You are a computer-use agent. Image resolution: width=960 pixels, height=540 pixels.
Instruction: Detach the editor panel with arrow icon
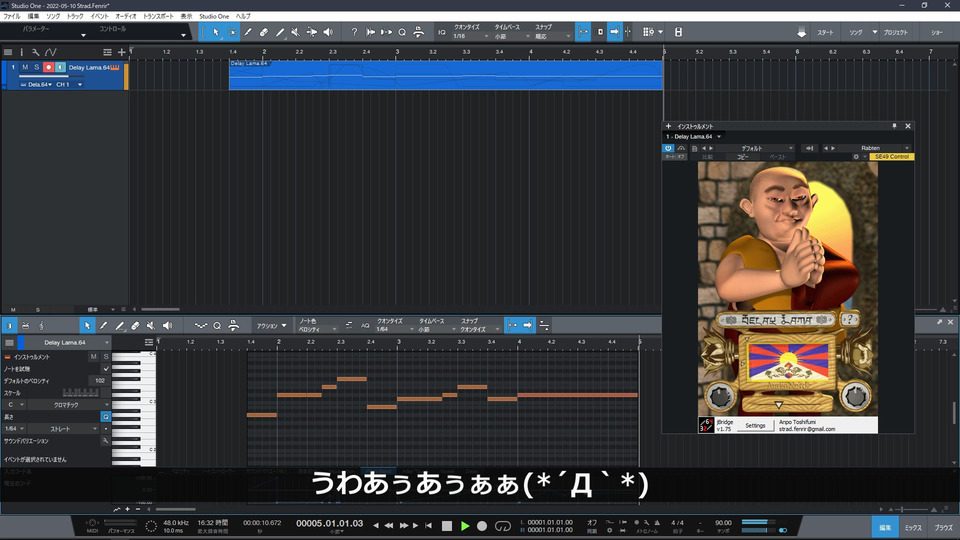click(x=940, y=322)
